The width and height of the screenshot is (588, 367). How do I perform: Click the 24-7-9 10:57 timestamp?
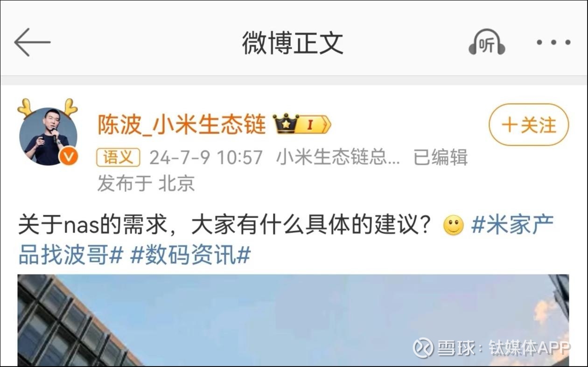pyautogui.click(x=206, y=158)
